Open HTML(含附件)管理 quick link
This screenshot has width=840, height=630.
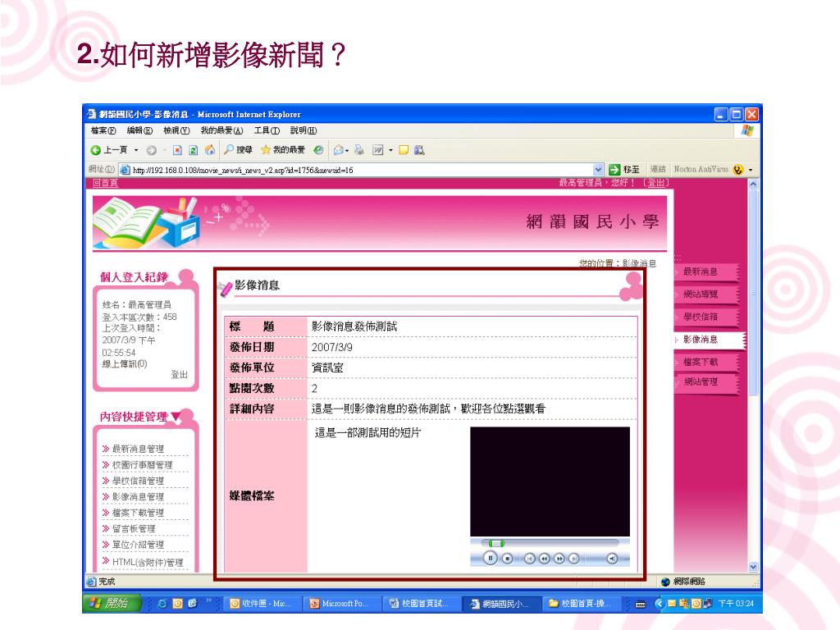click(x=148, y=562)
